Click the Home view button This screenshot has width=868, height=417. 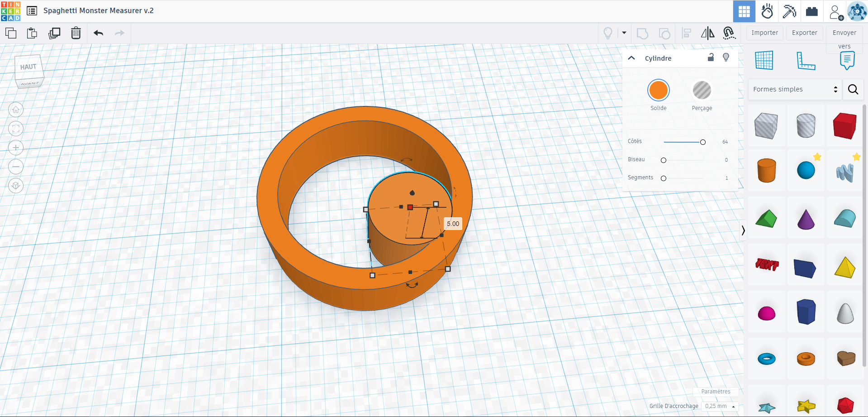[16, 110]
